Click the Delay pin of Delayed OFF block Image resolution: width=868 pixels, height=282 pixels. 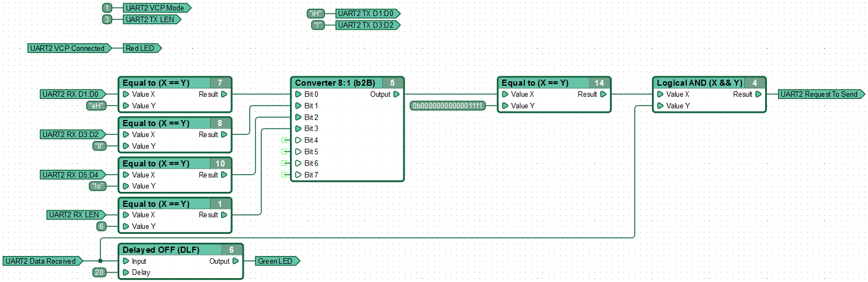point(126,272)
